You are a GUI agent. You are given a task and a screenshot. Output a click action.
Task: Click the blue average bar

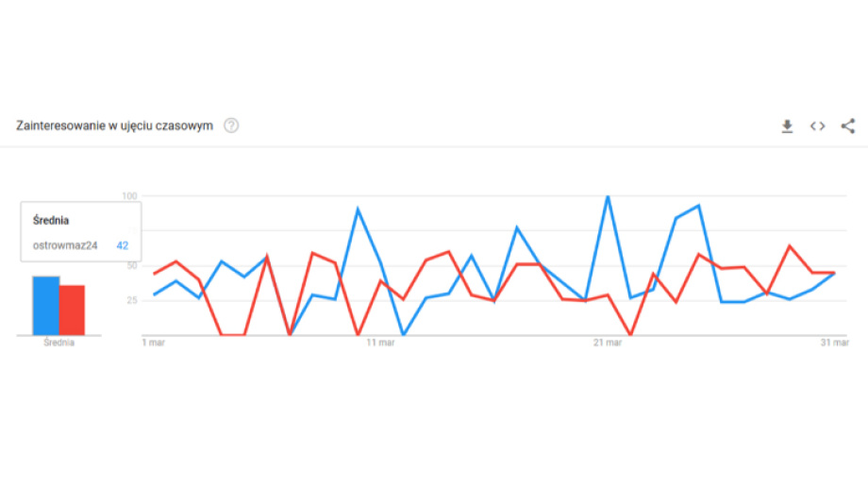(45, 306)
